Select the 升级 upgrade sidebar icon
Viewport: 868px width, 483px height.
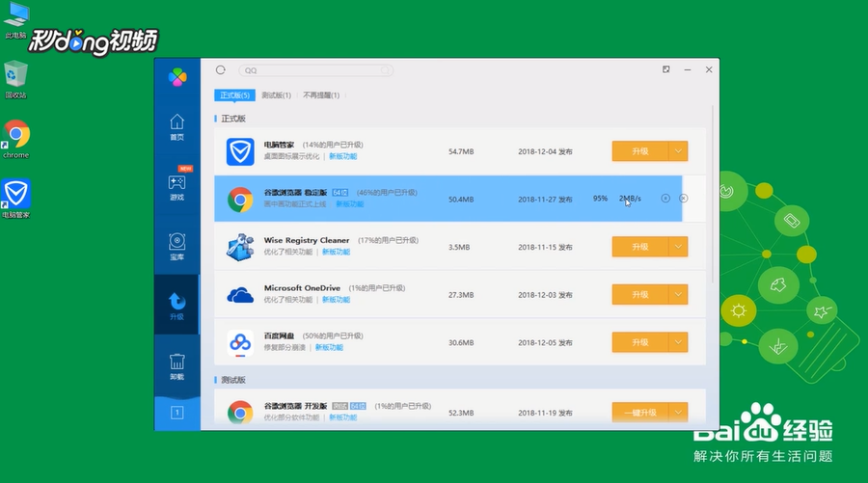pos(176,306)
